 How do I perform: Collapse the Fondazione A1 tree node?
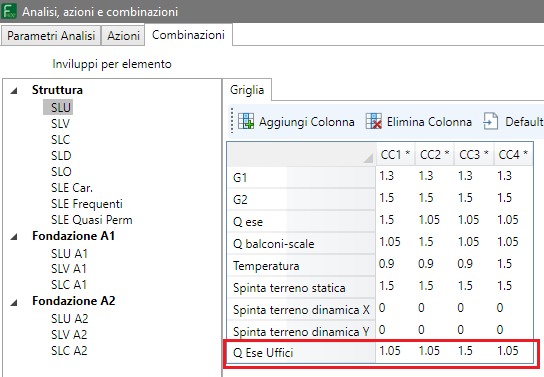point(14,237)
